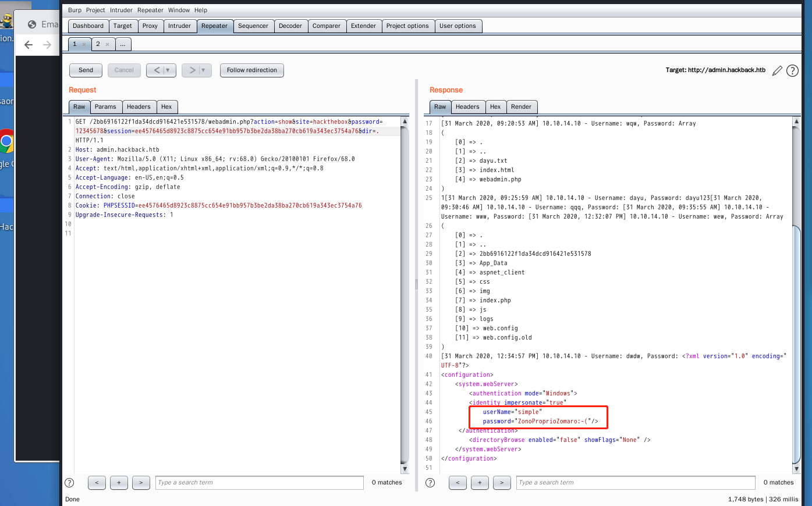
Task: Click web.config.old entry in response
Action: (507, 337)
